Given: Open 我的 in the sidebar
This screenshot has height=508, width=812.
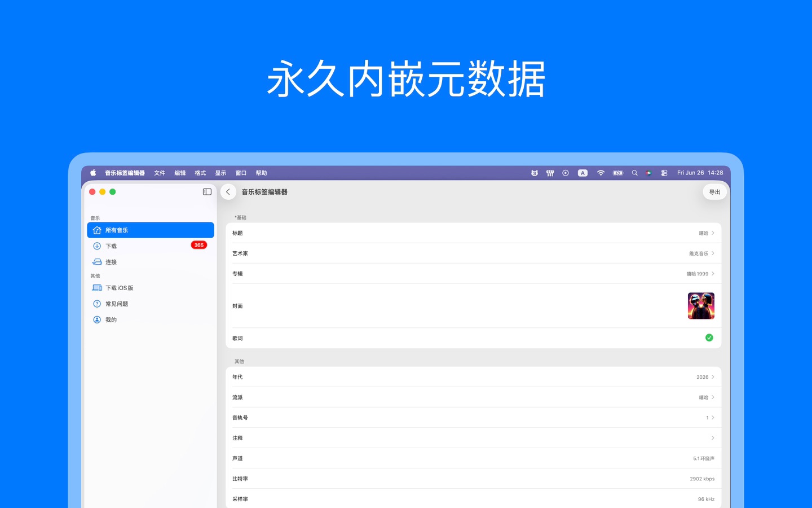Looking at the screenshot, I should click(151, 319).
